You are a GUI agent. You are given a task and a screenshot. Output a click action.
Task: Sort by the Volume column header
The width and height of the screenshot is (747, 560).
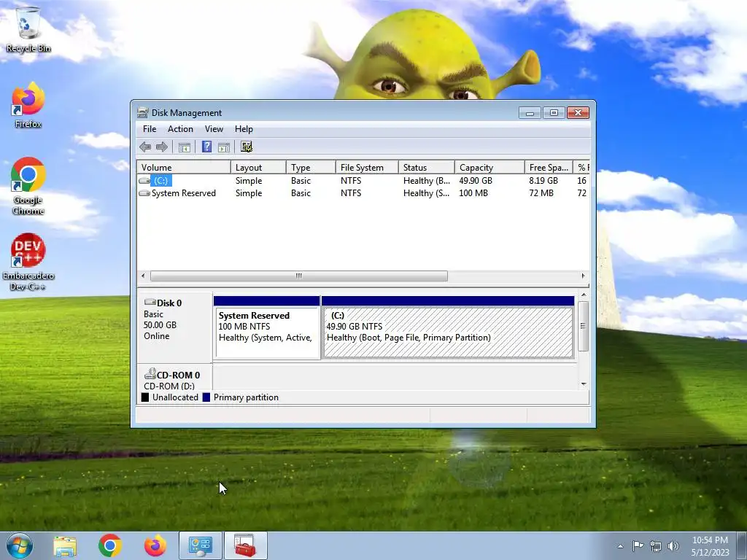click(x=183, y=168)
